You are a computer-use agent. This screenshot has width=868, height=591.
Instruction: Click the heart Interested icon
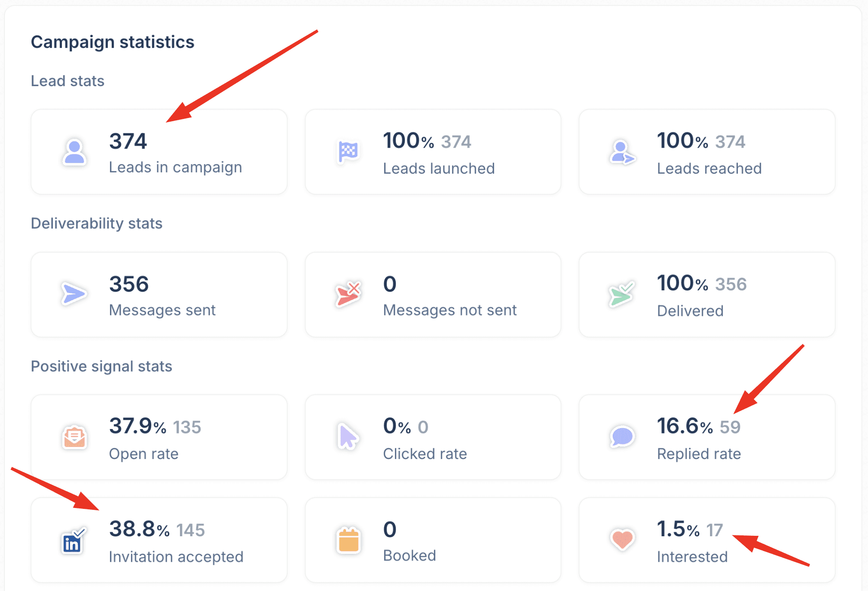point(622,539)
